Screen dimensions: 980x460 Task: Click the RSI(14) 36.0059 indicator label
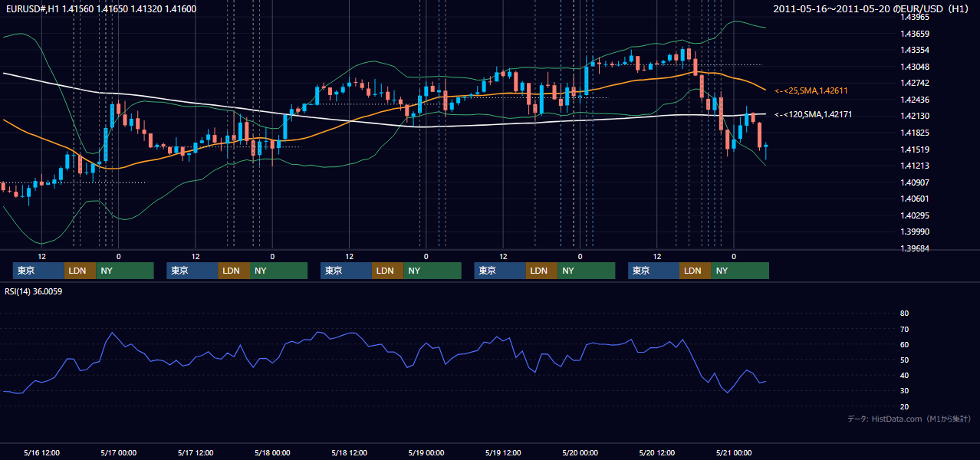pyautogui.click(x=33, y=291)
